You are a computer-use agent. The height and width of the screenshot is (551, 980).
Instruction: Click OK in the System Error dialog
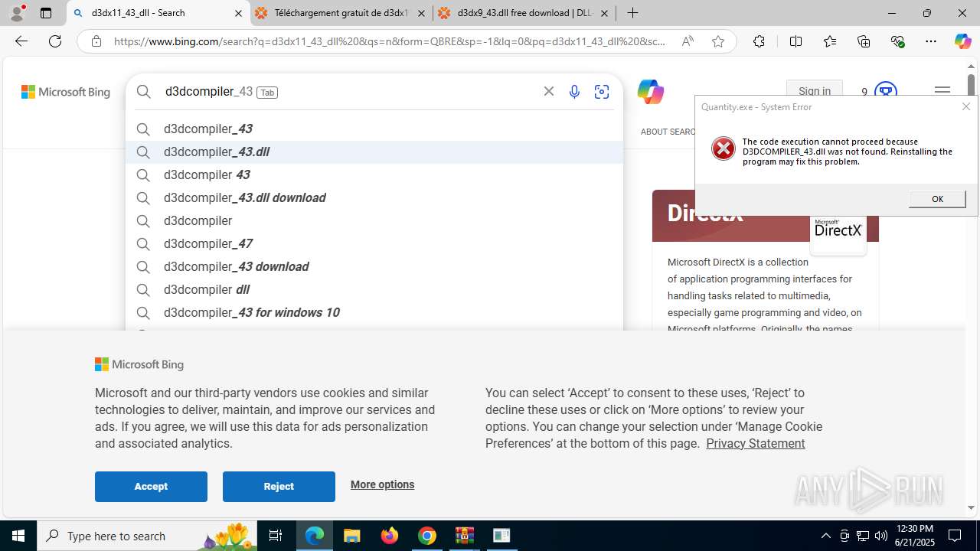pyautogui.click(x=937, y=198)
